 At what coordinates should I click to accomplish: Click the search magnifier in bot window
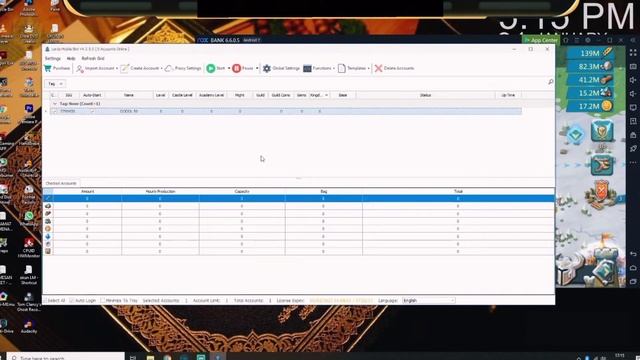551,82
